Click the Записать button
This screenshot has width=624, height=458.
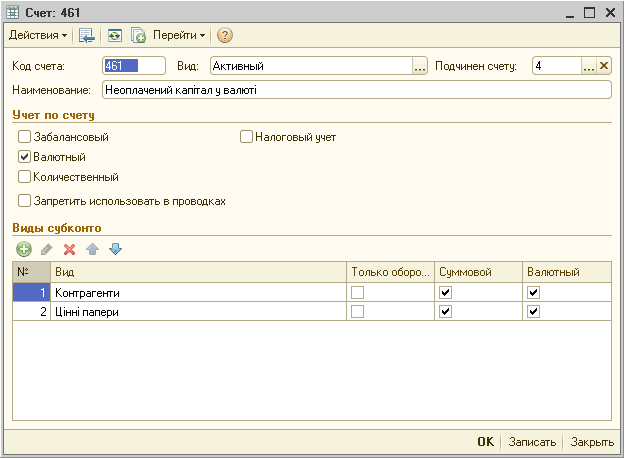pyautogui.click(x=532, y=442)
